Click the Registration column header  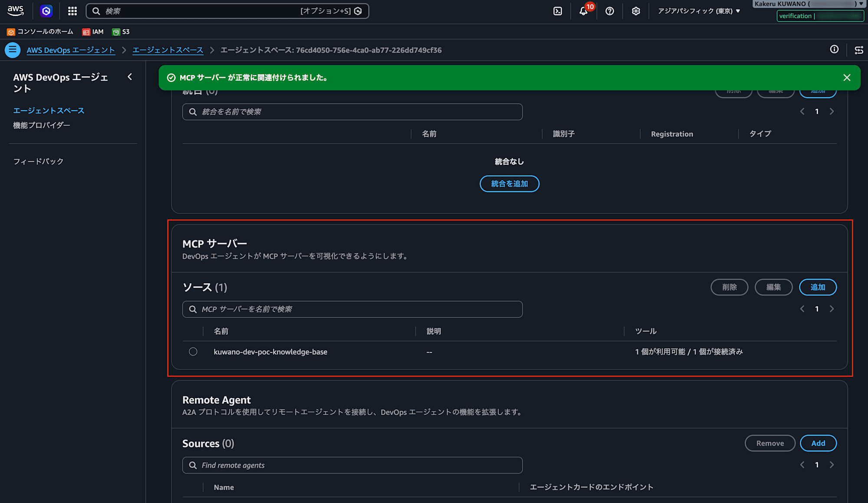pos(672,134)
